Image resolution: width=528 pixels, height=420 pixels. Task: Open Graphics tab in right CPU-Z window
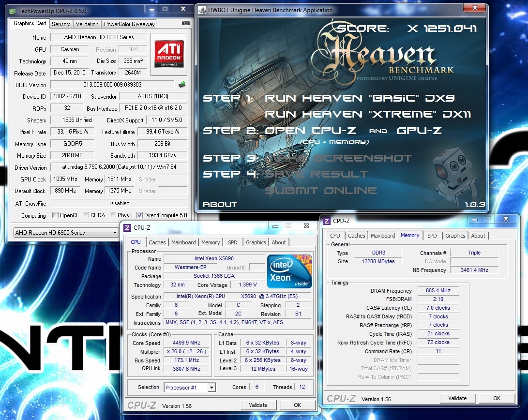455,236
